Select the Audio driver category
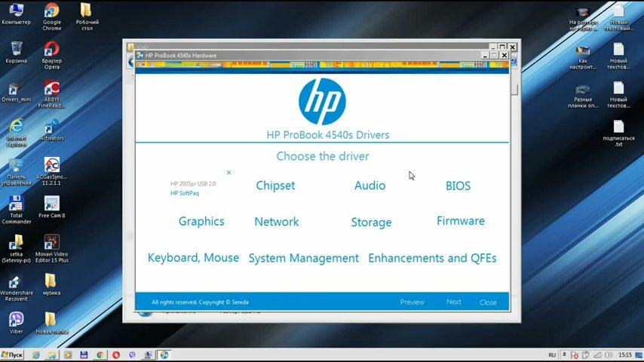Viewport: 644px width, 362px height. pyautogui.click(x=370, y=186)
